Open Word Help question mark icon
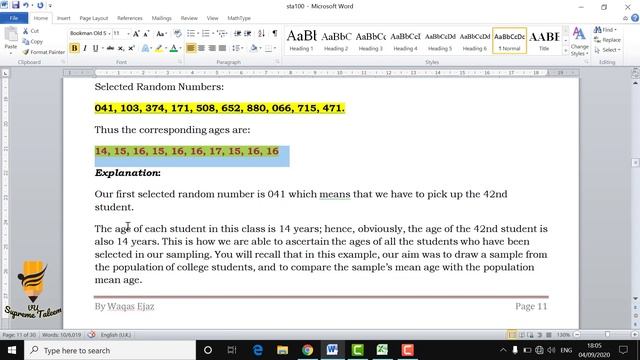This screenshot has height=360, width=640. pos(635,18)
